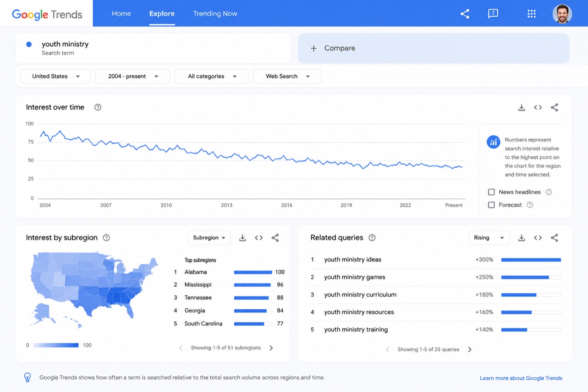Screen dimensions: 588x392
Task: Open the Rising queries dropdown
Action: coord(489,238)
